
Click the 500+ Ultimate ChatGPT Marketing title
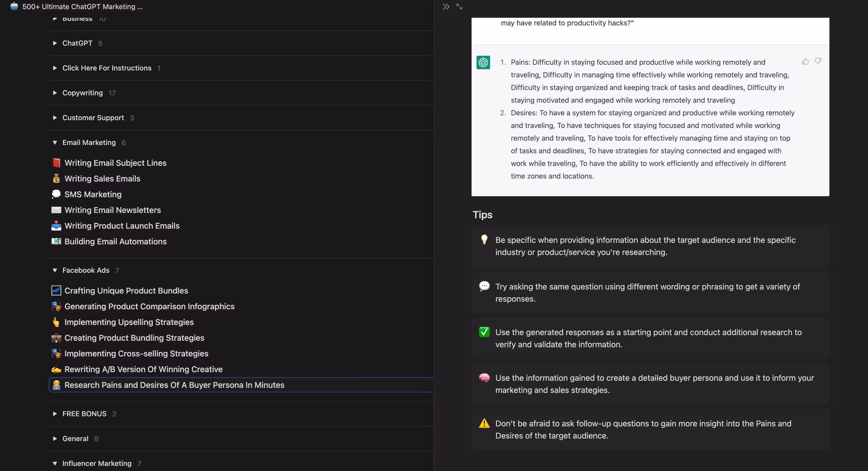tap(82, 7)
